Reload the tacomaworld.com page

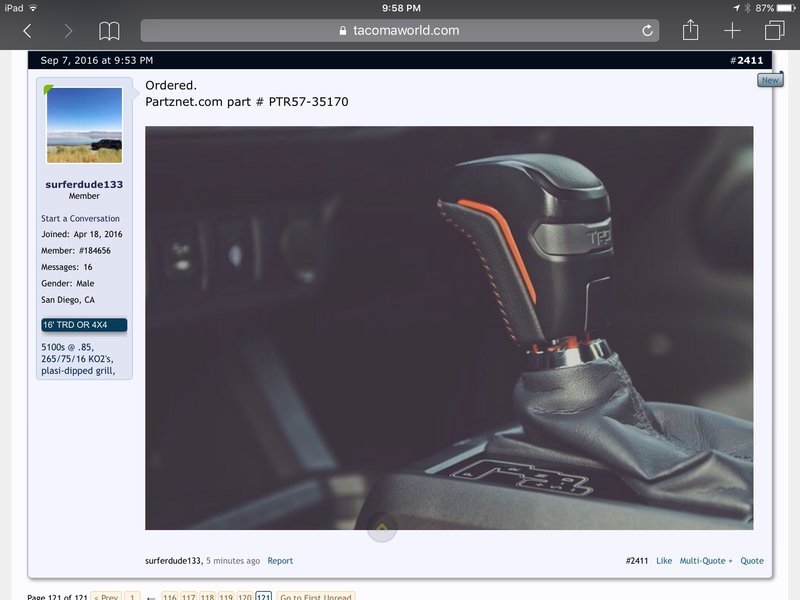[647, 31]
